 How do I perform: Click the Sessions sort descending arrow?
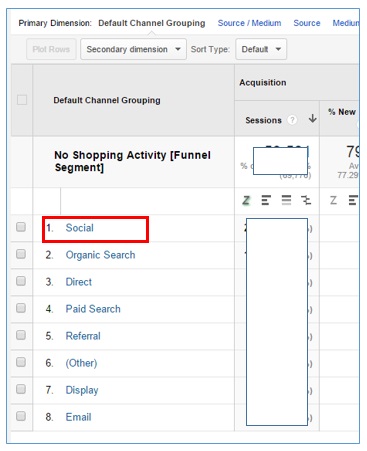tap(312, 118)
